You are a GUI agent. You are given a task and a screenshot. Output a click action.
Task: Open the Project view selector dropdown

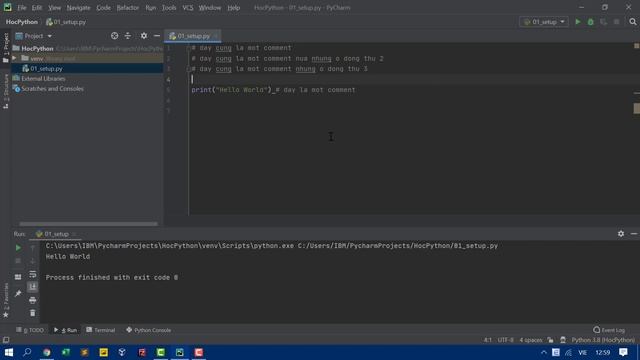(x=34, y=36)
